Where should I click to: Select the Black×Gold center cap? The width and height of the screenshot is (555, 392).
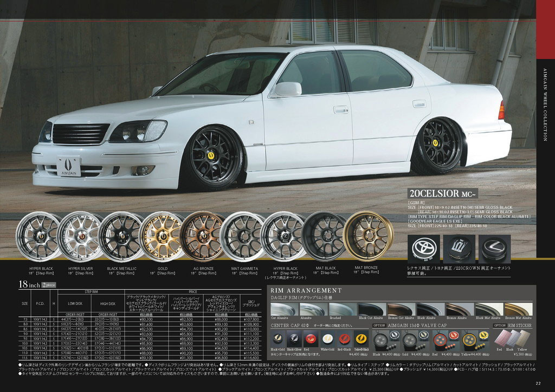(x=278, y=339)
